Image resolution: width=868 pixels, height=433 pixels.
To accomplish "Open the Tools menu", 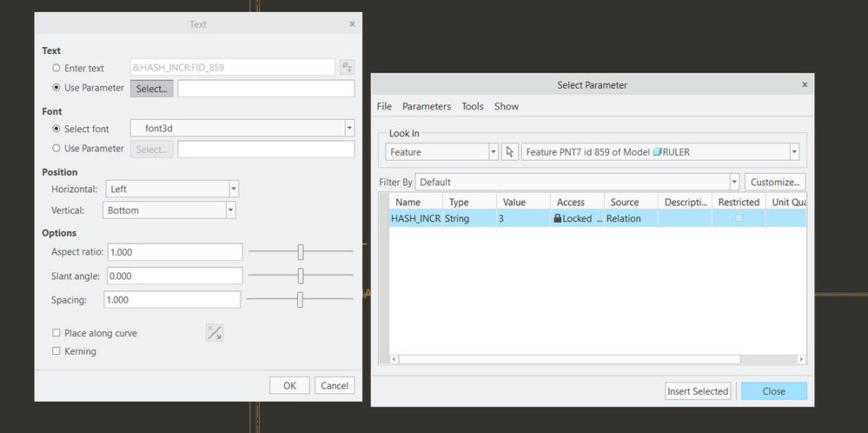I will click(473, 106).
